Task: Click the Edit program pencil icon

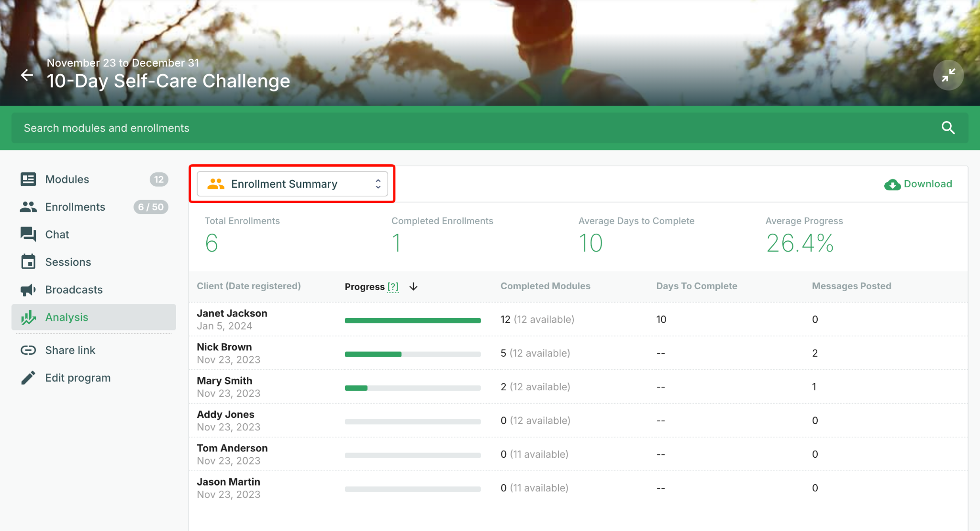Action: (28, 378)
